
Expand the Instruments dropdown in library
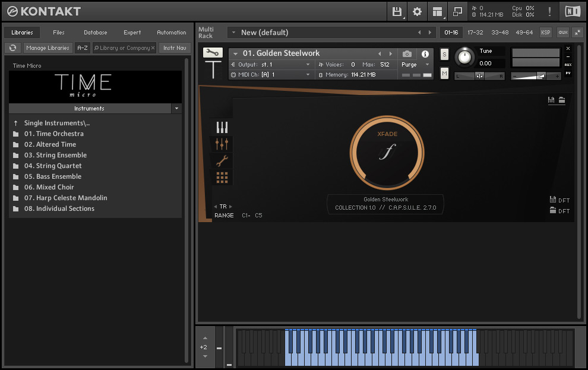pyautogui.click(x=176, y=109)
